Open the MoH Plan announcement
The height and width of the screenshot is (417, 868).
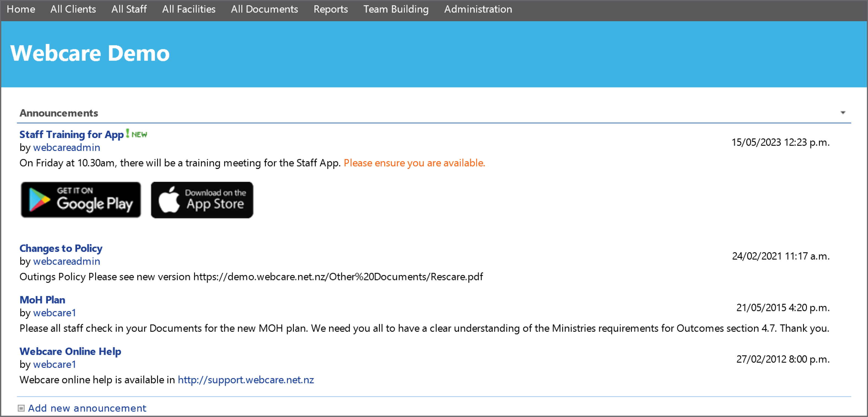42,300
